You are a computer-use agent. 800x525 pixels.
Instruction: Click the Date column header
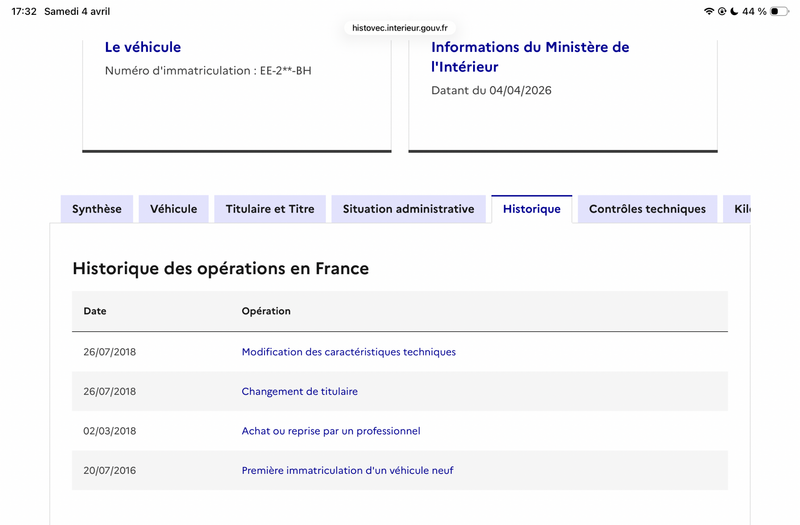tap(95, 311)
